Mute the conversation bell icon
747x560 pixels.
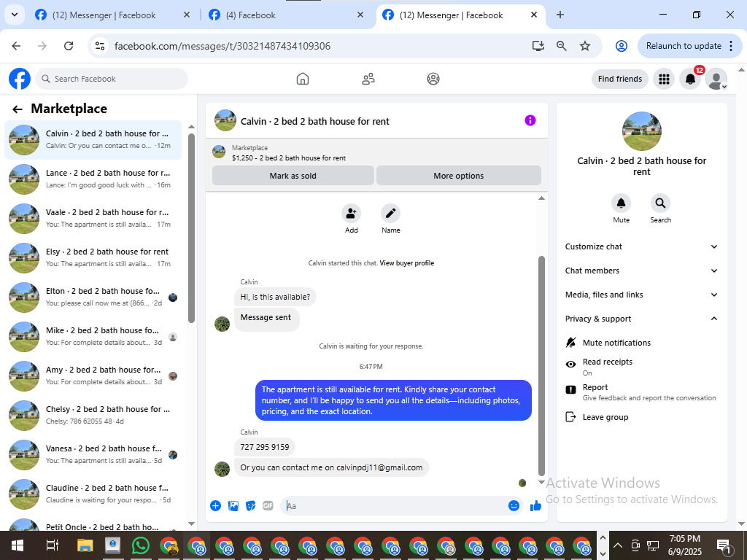621,203
